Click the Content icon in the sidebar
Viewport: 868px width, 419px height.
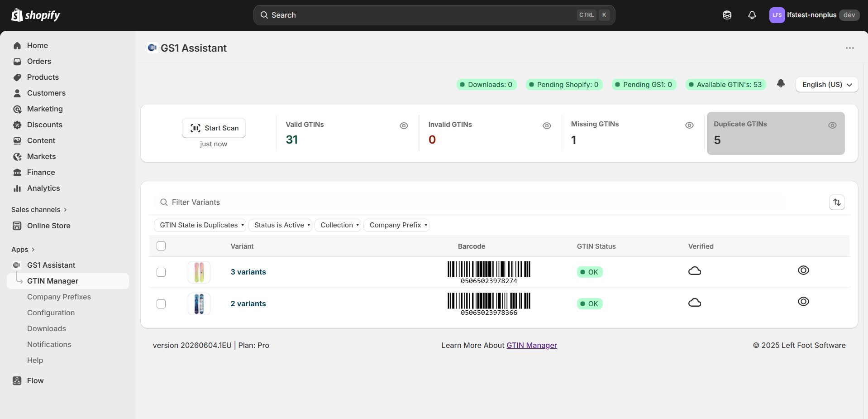(17, 140)
